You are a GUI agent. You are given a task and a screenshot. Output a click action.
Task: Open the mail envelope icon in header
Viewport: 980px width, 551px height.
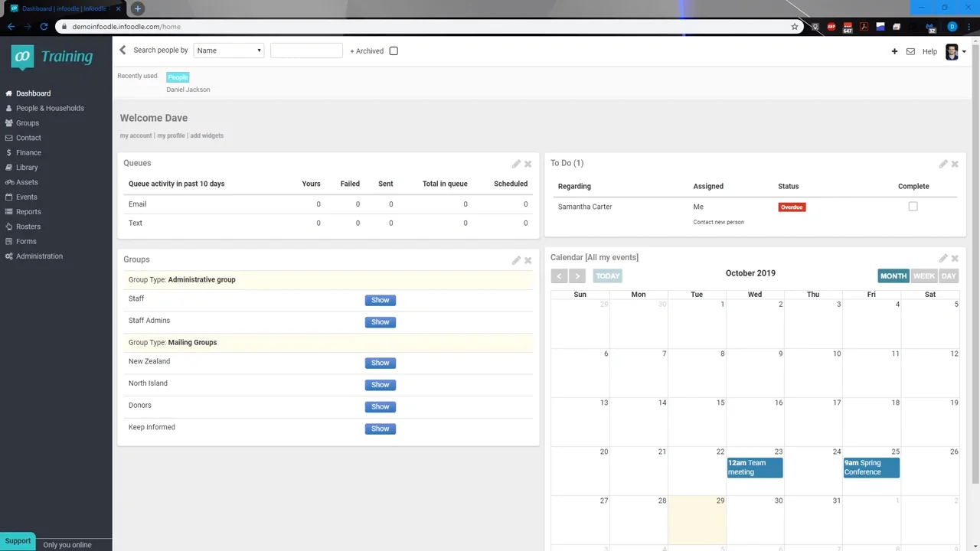click(910, 51)
